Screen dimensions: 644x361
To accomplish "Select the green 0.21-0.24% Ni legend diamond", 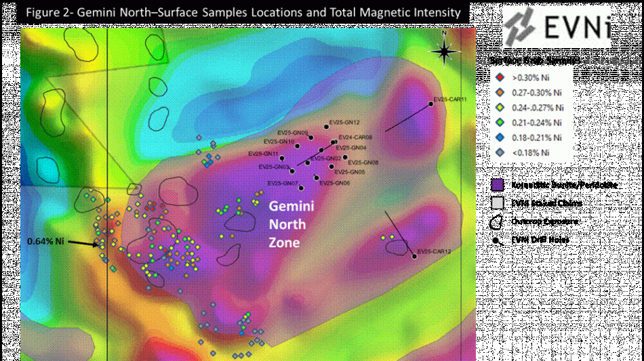I will point(499,123).
